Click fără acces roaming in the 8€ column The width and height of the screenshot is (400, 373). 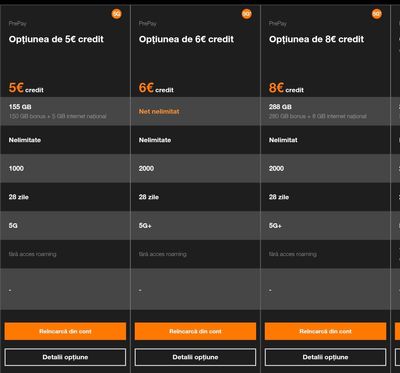point(292,254)
